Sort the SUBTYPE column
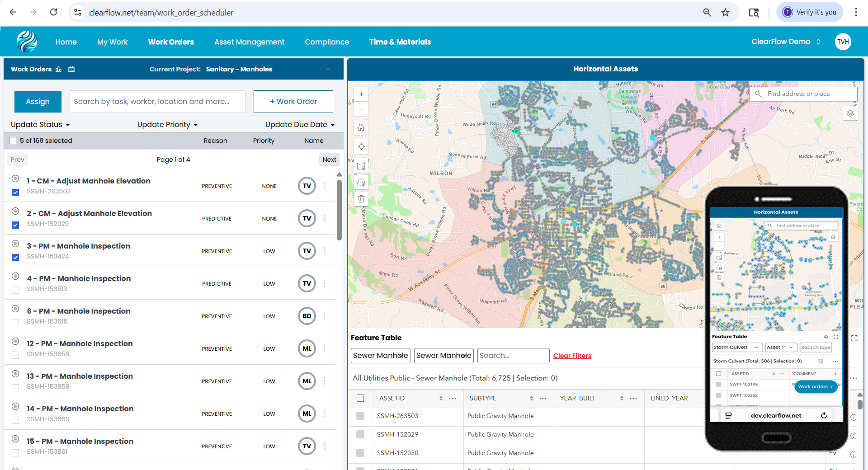This screenshot has width=868, height=470. tap(531, 398)
